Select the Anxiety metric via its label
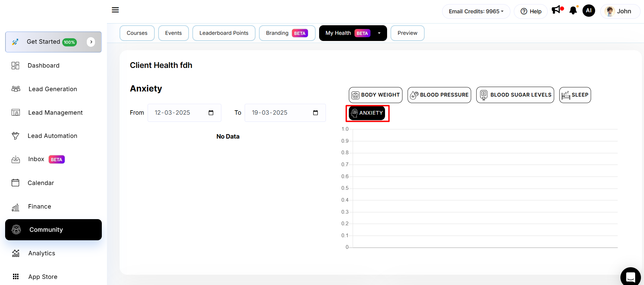 click(x=371, y=113)
